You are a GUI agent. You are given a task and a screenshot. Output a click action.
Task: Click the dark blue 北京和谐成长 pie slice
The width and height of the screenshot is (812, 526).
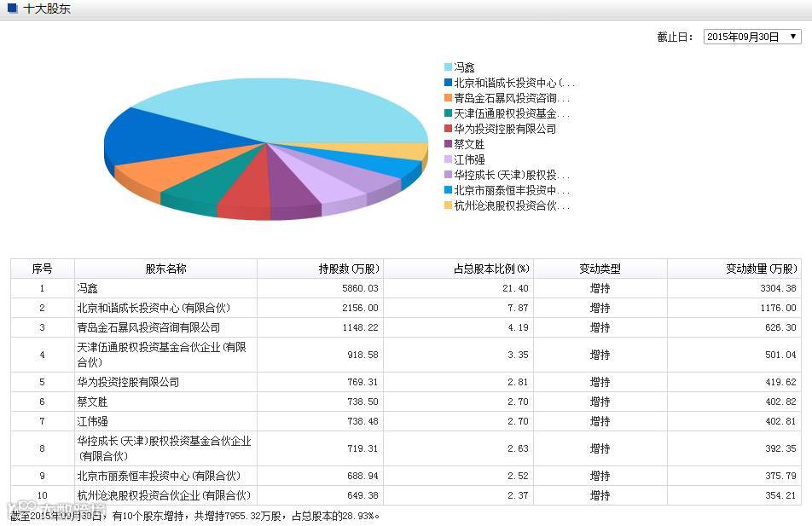point(165,137)
